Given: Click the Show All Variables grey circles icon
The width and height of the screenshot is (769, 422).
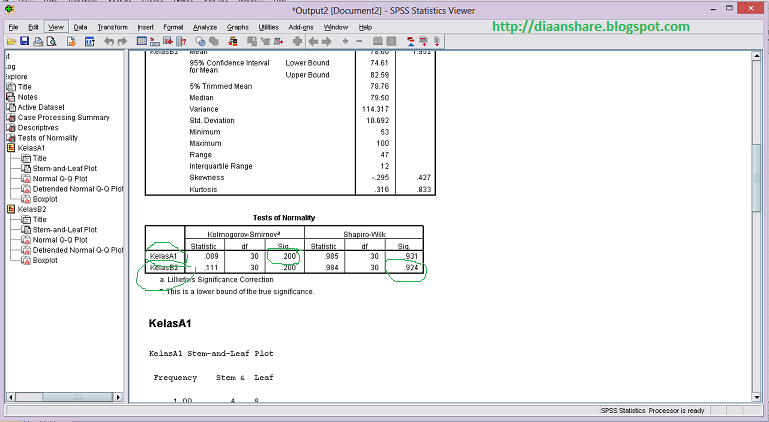Looking at the screenshot, I should pyautogui.click(x=214, y=41).
